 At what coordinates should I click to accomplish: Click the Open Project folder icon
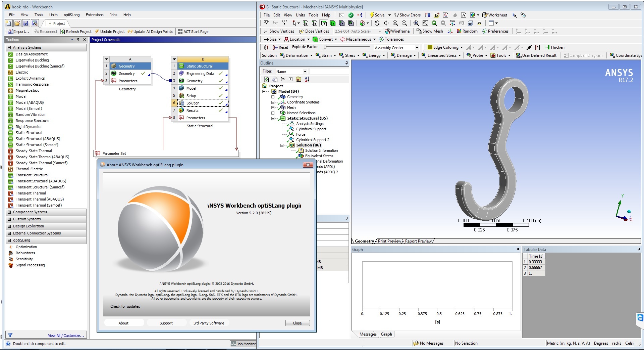pyautogui.click(x=17, y=23)
